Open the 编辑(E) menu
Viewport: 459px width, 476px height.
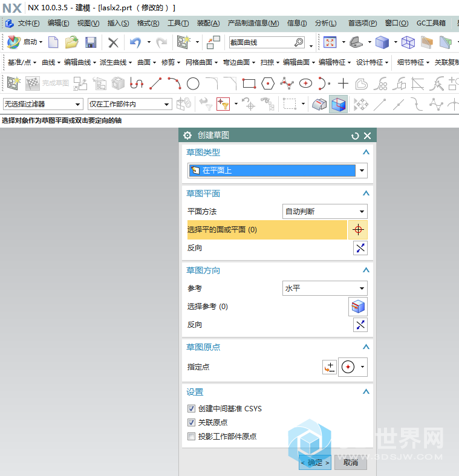58,23
